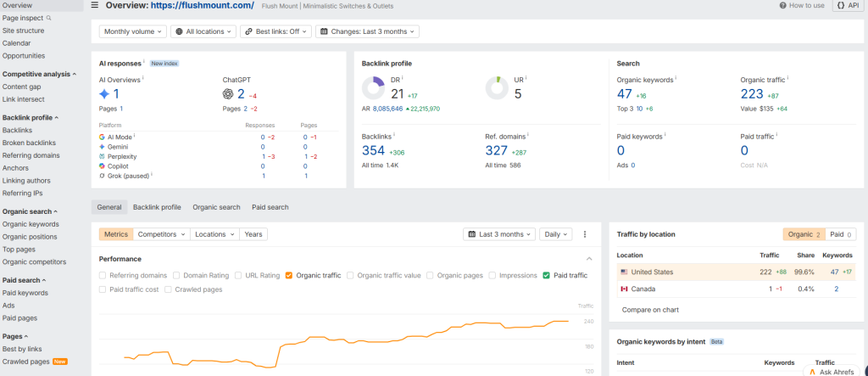The image size is (868, 376).
Task: Open the All locations dropdown
Action: (x=203, y=31)
